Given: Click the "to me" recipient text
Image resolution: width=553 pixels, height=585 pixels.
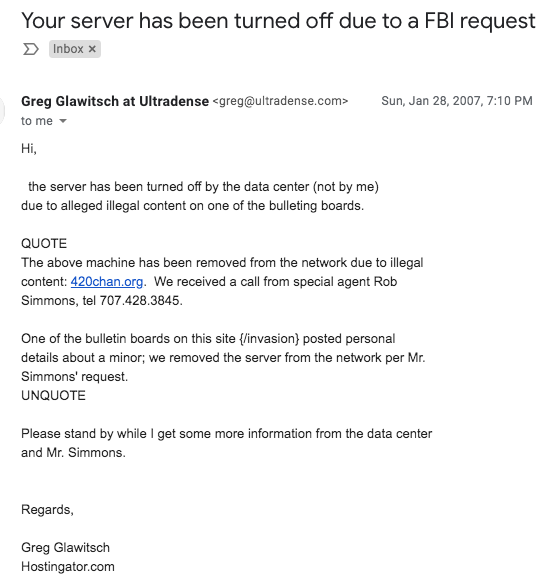Looking at the screenshot, I should (x=37, y=121).
